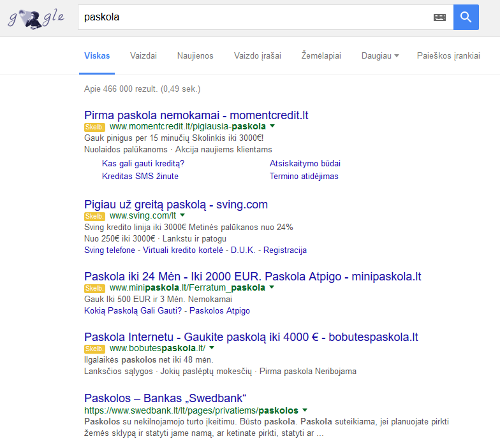This screenshot has height=448, width=500.
Task: Click Sving telefone sitelink
Action: (x=110, y=250)
